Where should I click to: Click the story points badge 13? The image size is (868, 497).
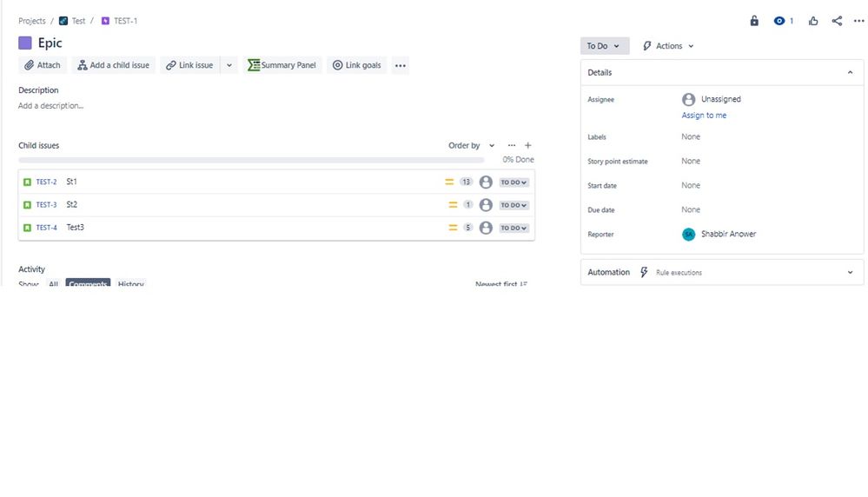tap(466, 182)
